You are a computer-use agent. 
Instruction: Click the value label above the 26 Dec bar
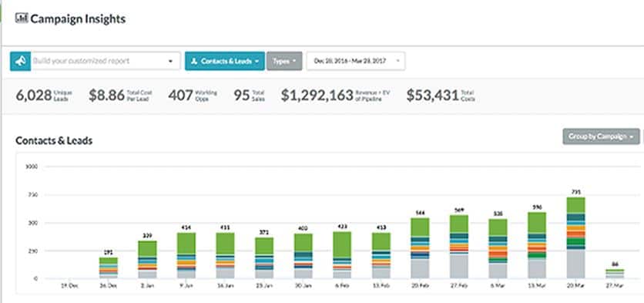108,252
